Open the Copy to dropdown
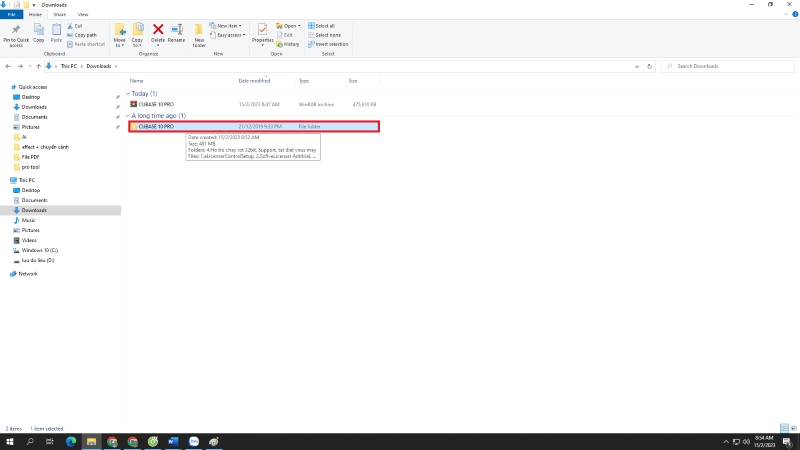Screen dimensions: 800x450 tap(138, 35)
